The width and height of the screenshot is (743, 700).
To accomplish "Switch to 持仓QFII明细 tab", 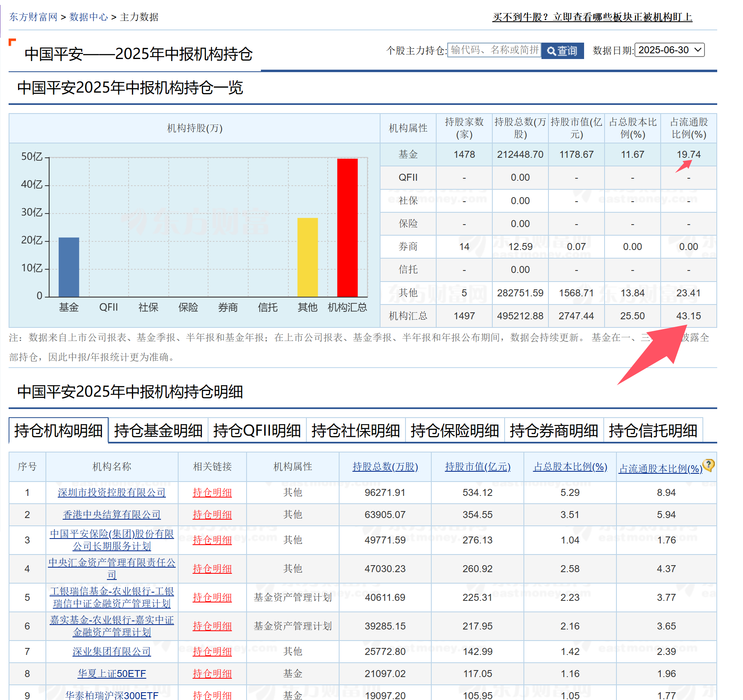I will 257,430.
